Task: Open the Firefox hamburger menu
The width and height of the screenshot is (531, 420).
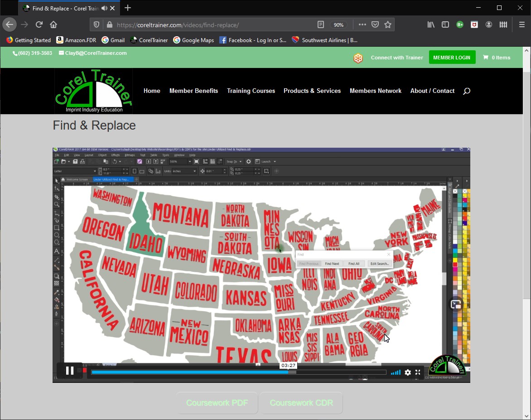Action: [x=522, y=24]
